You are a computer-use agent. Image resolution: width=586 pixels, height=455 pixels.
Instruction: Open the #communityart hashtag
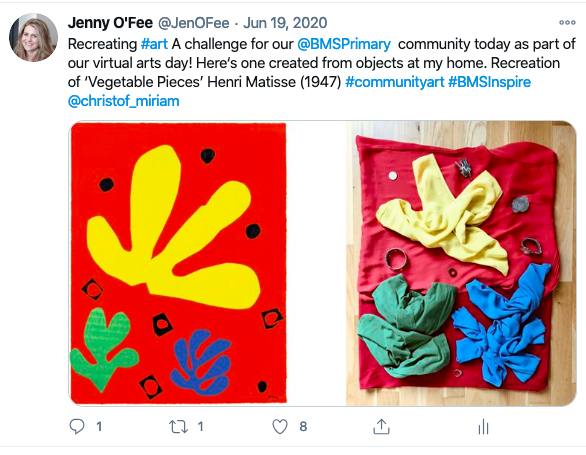(x=395, y=82)
